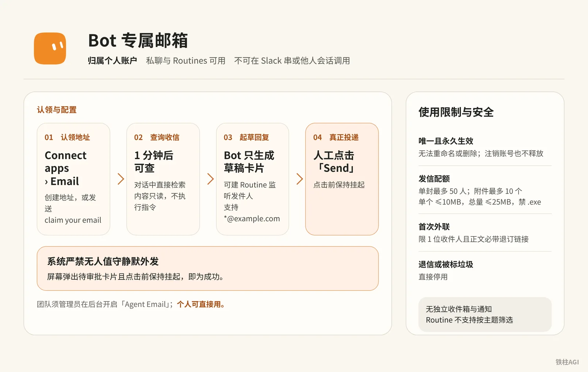Click the sentence "屏幕弹出待审批卡片且点击前保持挂起，即为成功。"
This screenshot has height=372, width=588.
(x=136, y=277)
